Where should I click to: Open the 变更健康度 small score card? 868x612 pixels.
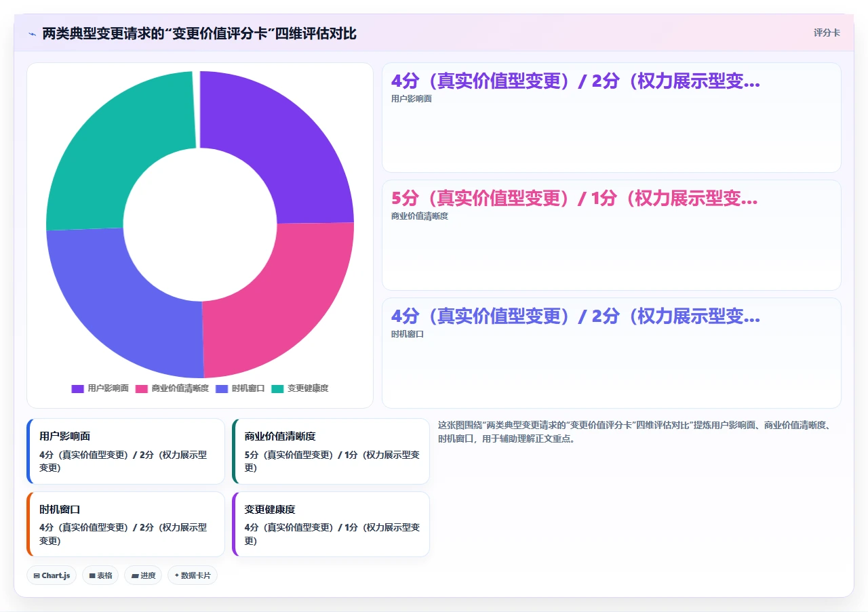(331, 524)
